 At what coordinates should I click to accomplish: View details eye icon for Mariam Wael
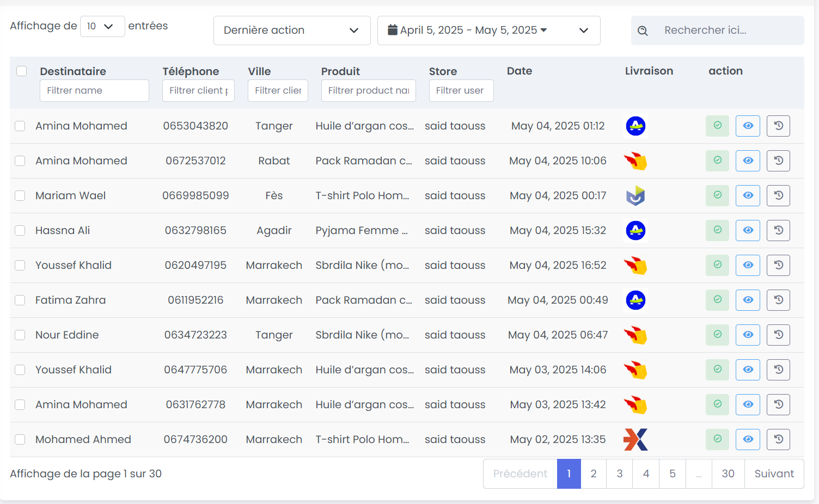748,195
